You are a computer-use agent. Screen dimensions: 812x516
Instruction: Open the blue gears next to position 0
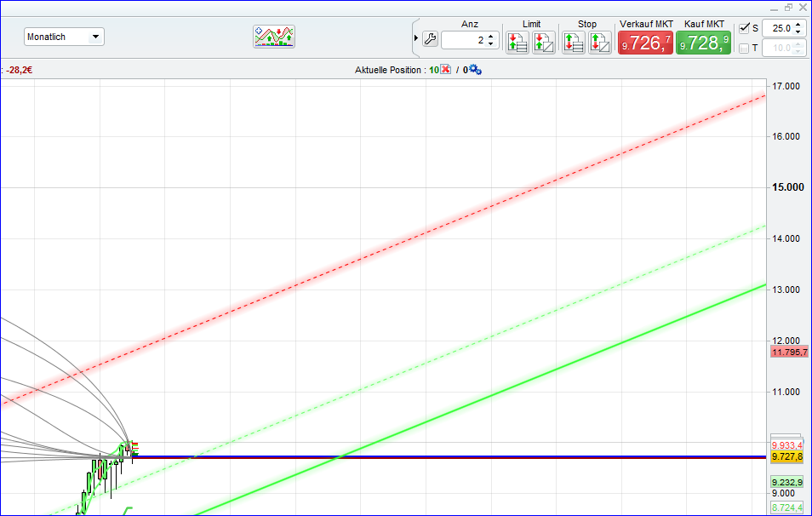point(475,70)
